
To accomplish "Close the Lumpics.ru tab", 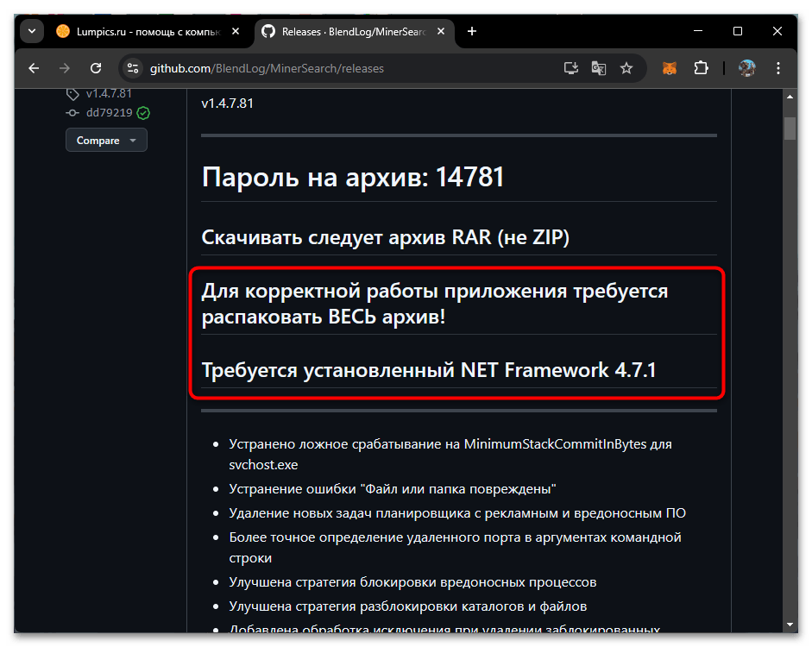I will (235, 32).
